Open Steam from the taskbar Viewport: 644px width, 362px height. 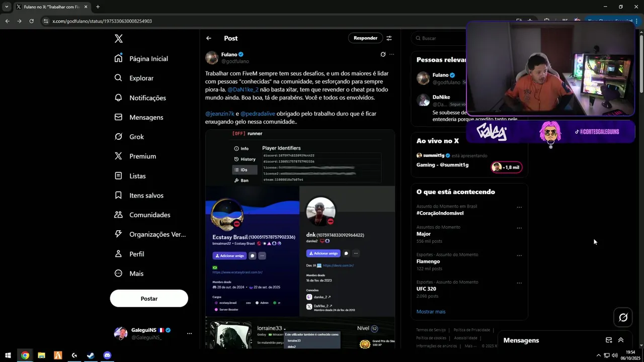[x=91, y=355]
